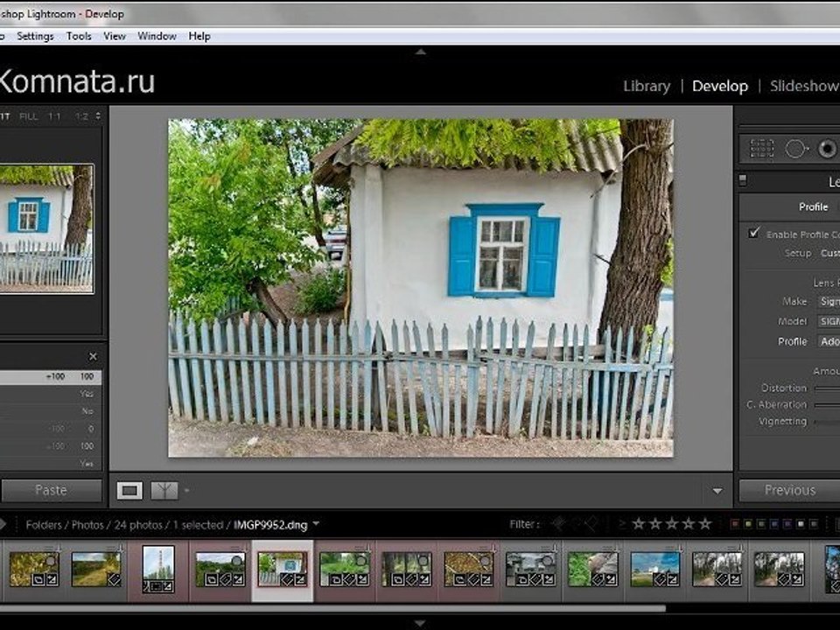
Task: Set navigator zoom to FILL
Action: tap(28, 116)
